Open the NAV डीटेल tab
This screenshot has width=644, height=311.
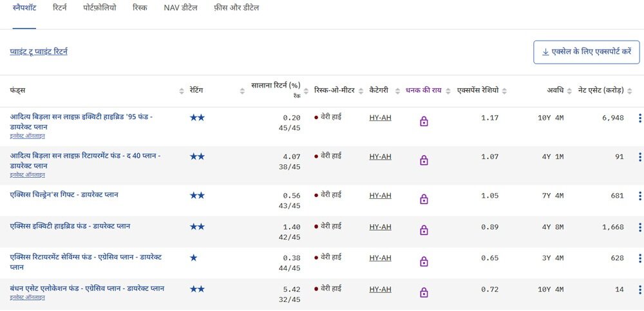[x=180, y=8]
